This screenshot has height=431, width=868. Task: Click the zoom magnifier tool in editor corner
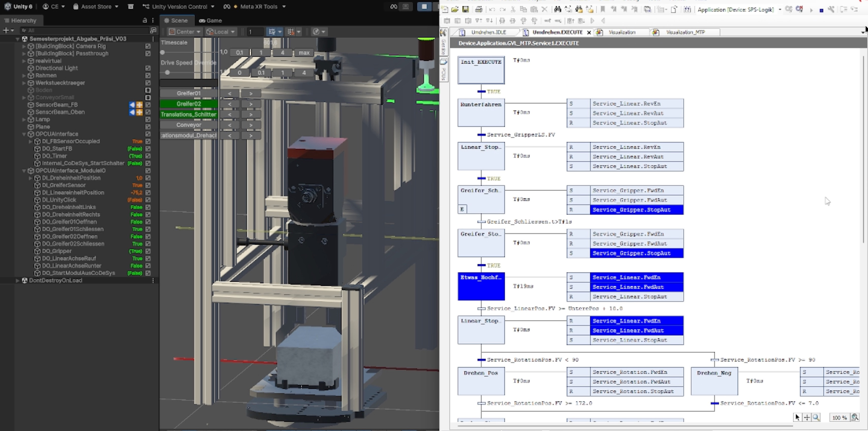click(x=816, y=418)
